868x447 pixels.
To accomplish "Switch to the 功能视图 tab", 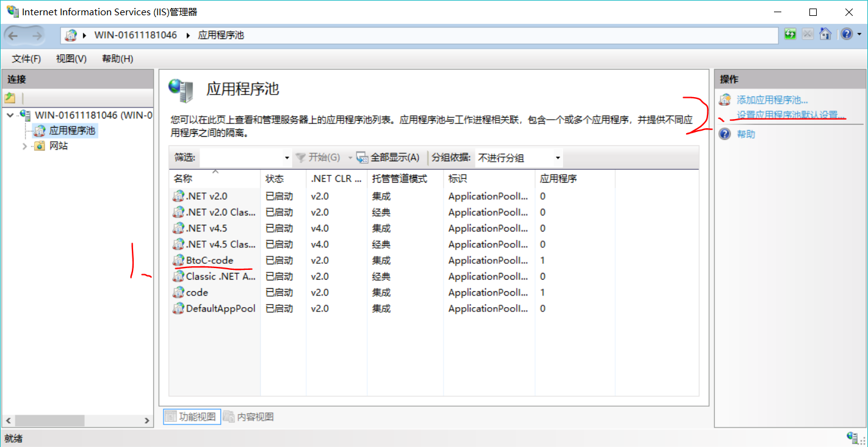I will coord(192,416).
